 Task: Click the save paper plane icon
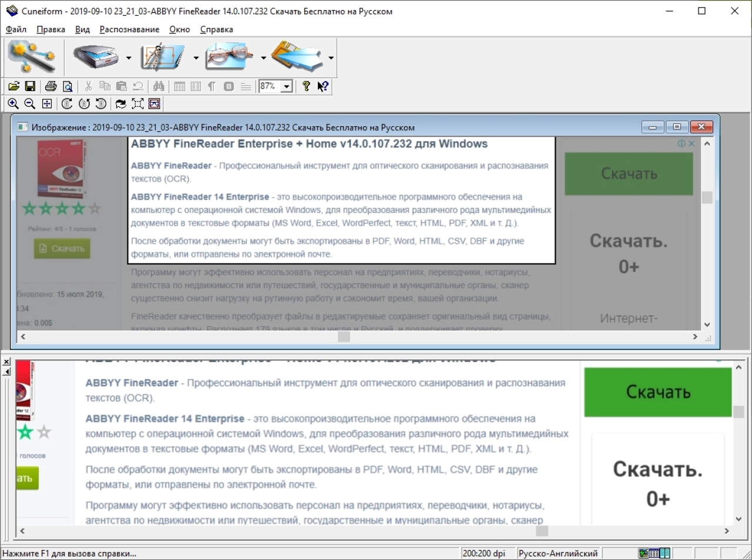tap(298, 58)
